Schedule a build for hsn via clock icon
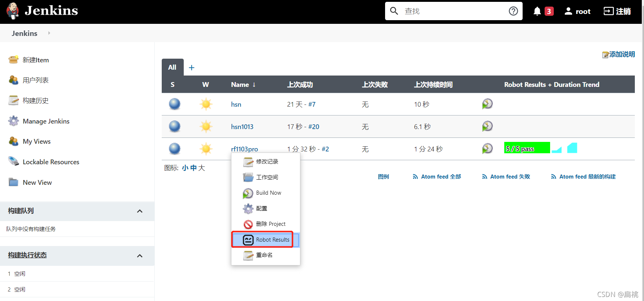 point(487,104)
